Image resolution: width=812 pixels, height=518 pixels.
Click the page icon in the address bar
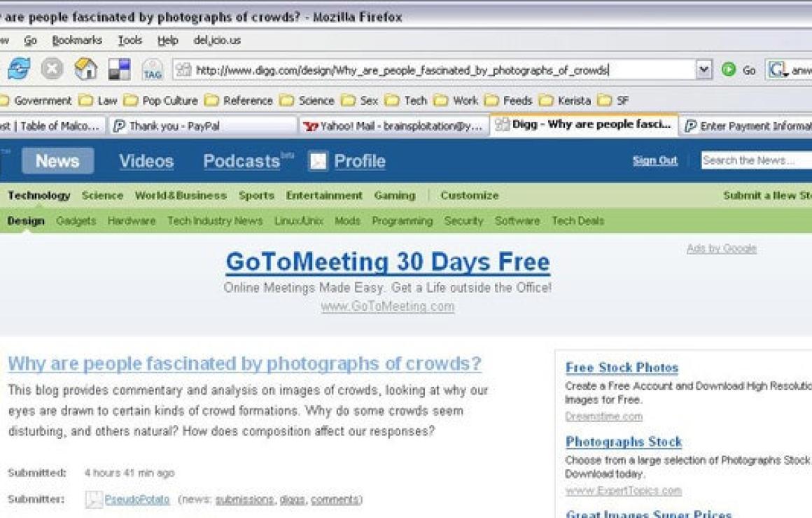(x=183, y=69)
